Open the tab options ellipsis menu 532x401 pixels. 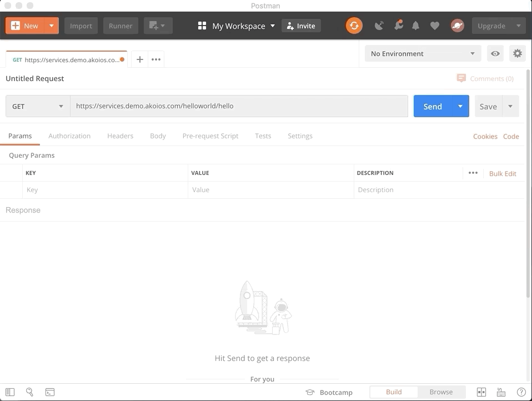point(156,59)
